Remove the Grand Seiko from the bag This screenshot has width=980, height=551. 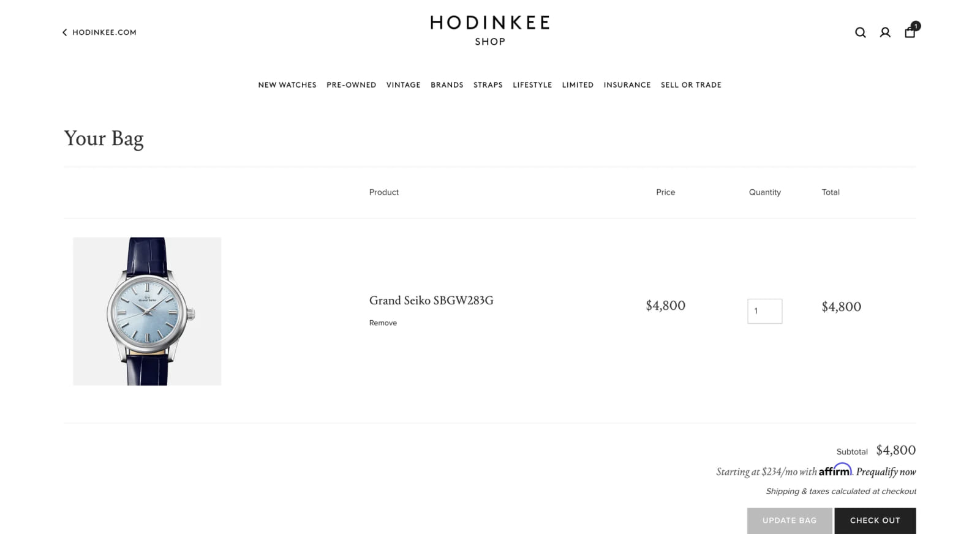point(383,323)
